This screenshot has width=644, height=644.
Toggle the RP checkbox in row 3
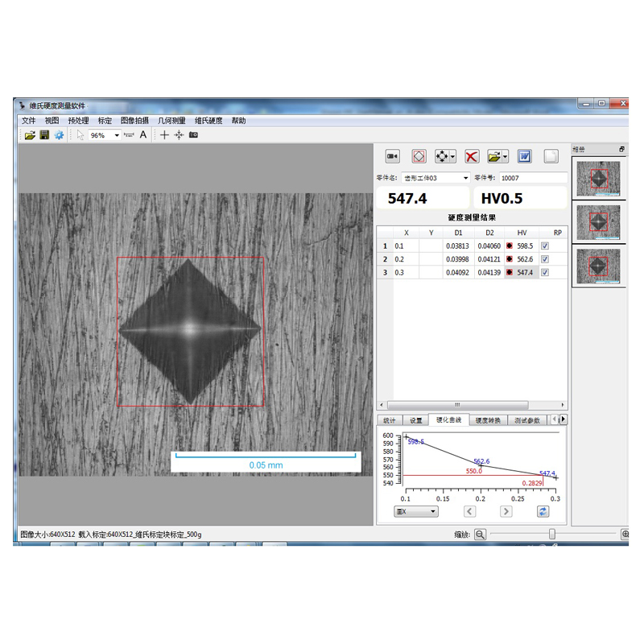545,272
